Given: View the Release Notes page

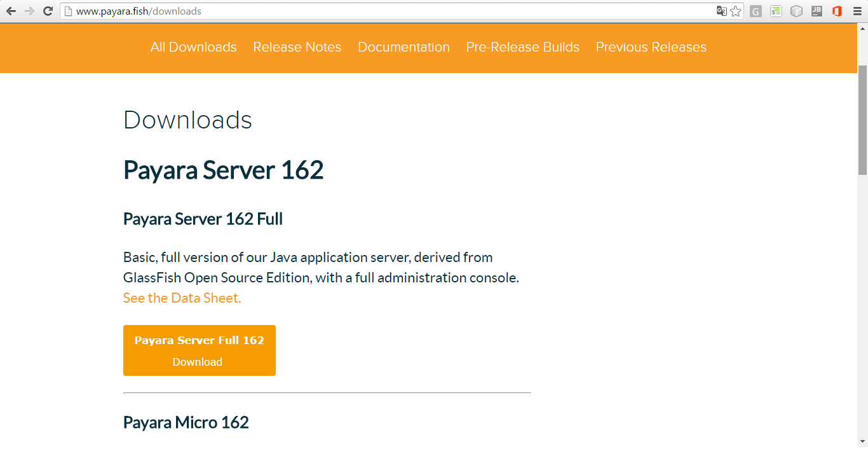Looking at the screenshot, I should tap(297, 46).
